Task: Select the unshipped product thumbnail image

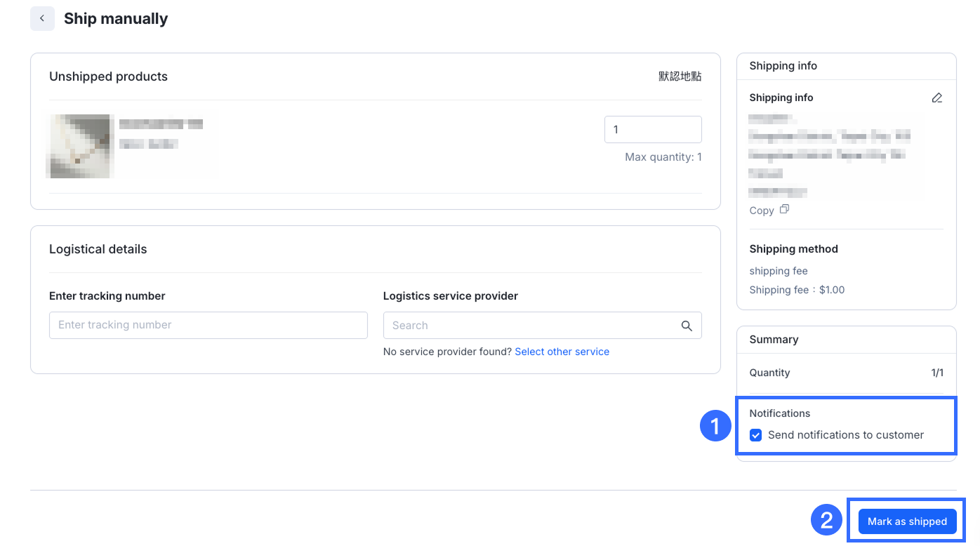Action: (x=79, y=146)
